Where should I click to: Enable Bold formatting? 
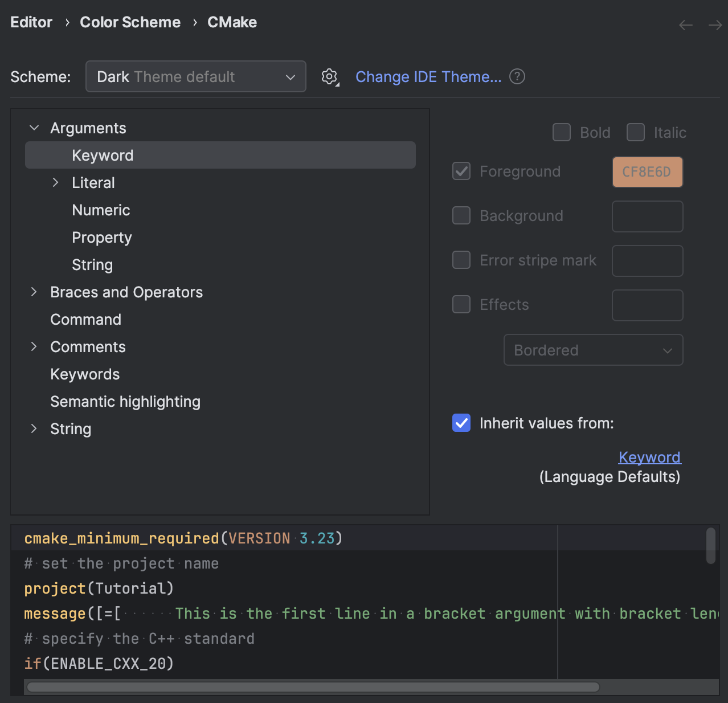562,132
